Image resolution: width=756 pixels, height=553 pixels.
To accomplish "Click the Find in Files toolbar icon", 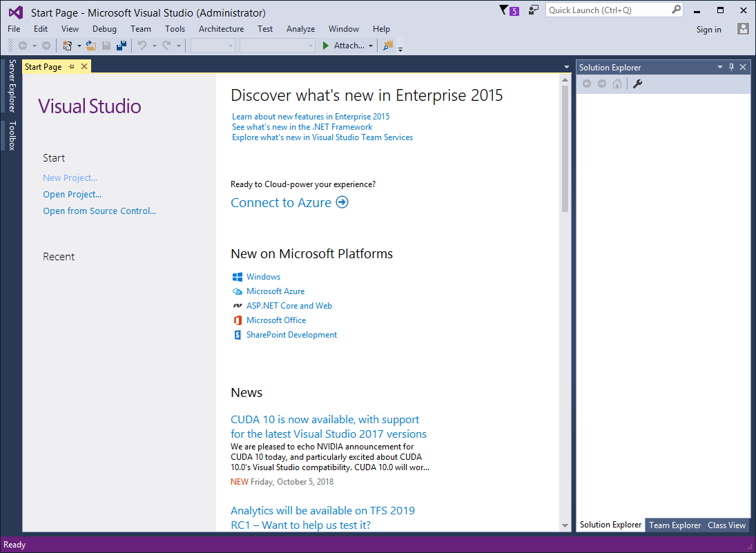I will point(388,46).
